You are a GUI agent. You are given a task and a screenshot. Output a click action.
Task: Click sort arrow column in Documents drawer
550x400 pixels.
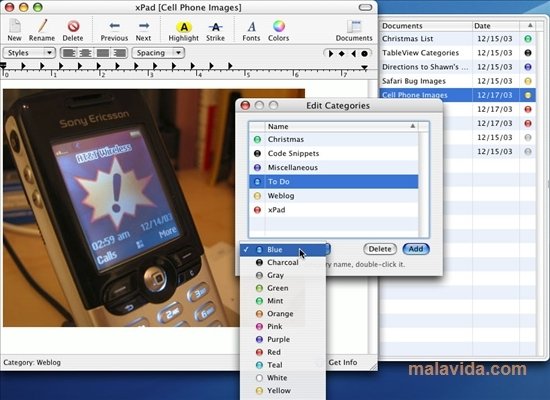click(x=530, y=26)
